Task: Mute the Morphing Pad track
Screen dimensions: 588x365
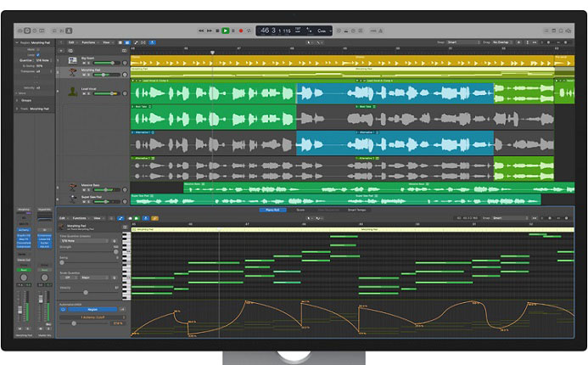Action: 84,75
